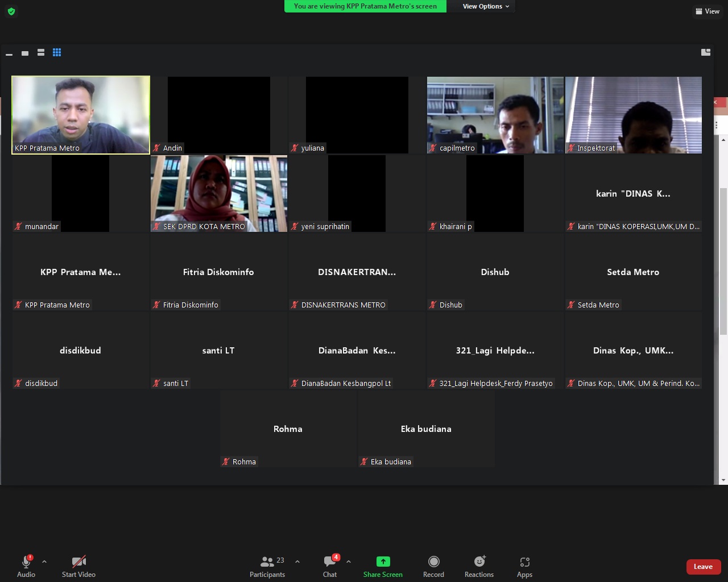
Task: Select SEK DPRD KOTA METRO video tile
Action: click(219, 193)
